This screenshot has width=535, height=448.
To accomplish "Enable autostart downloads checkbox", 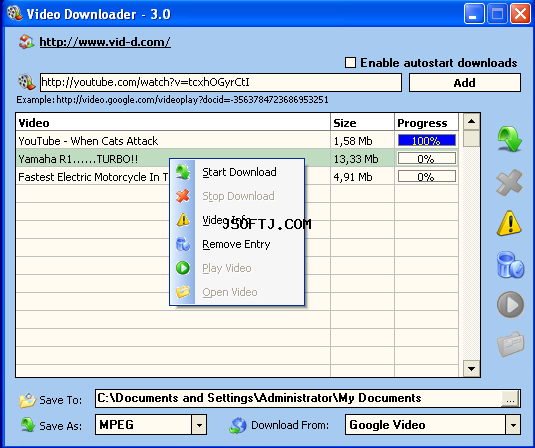I will [x=350, y=63].
